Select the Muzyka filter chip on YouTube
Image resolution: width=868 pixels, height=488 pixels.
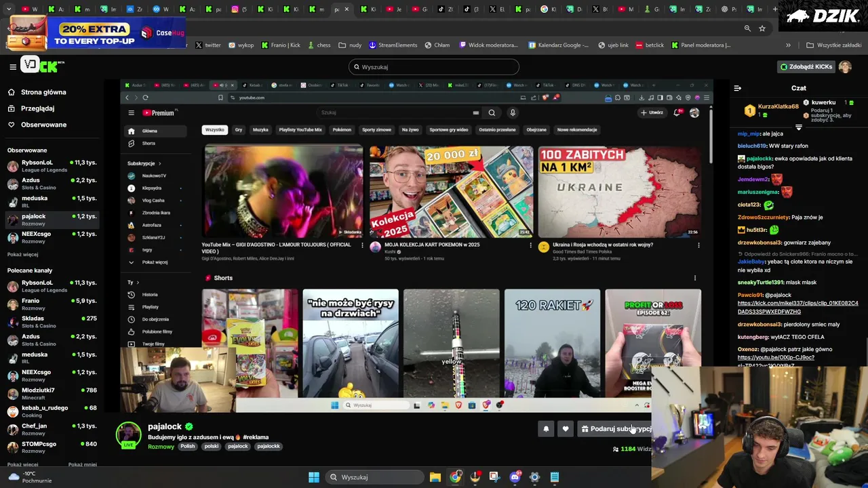pos(260,129)
